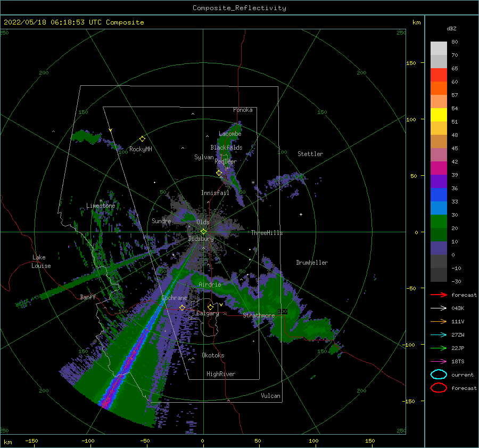Viewport: 479px width, 448px height.
Task: Click the RockyMH label
Action: pyautogui.click(x=141, y=149)
